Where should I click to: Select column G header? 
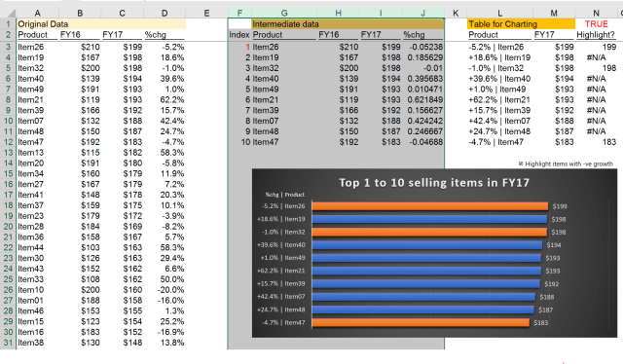[x=284, y=13]
